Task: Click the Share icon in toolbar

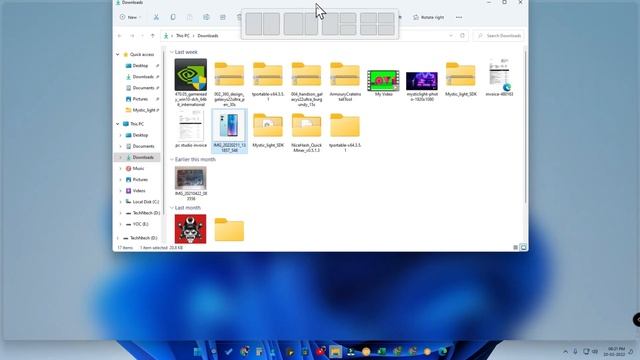Action: tap(223, 17)
